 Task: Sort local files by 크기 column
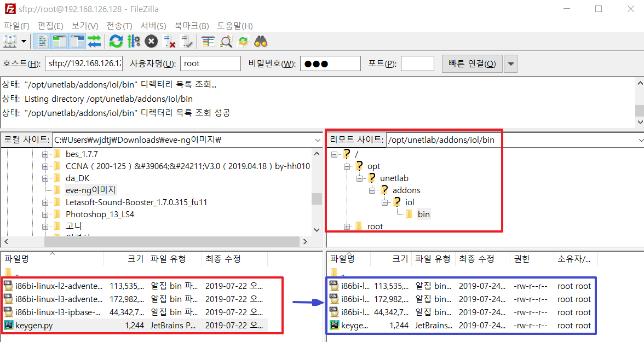click(x=125, y=259)
